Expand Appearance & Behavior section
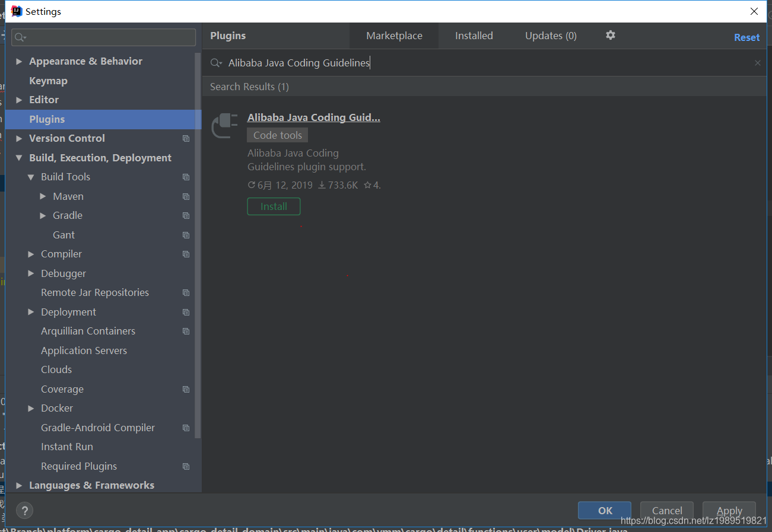 coord(19,61)
